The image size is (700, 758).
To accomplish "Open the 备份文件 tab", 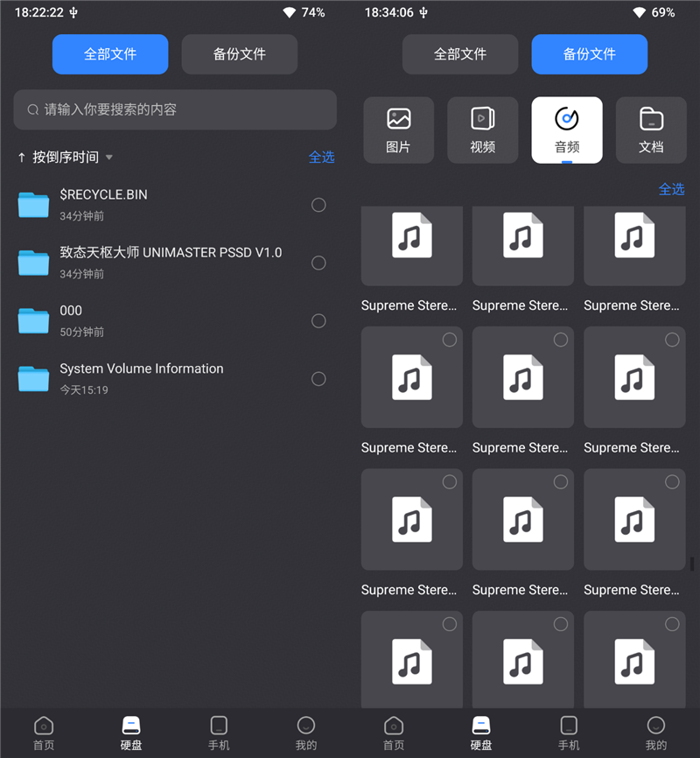I will pyautogui.click(x=589, y=54).
